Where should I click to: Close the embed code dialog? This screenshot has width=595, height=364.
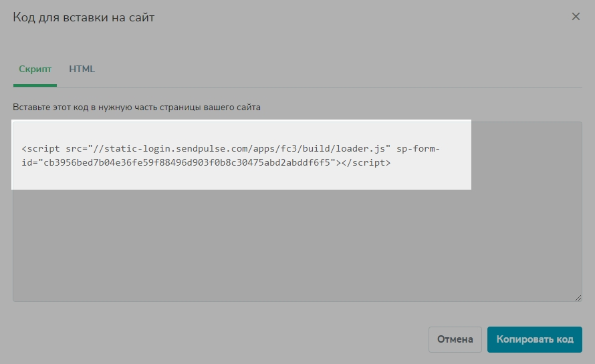click(576, 16)
